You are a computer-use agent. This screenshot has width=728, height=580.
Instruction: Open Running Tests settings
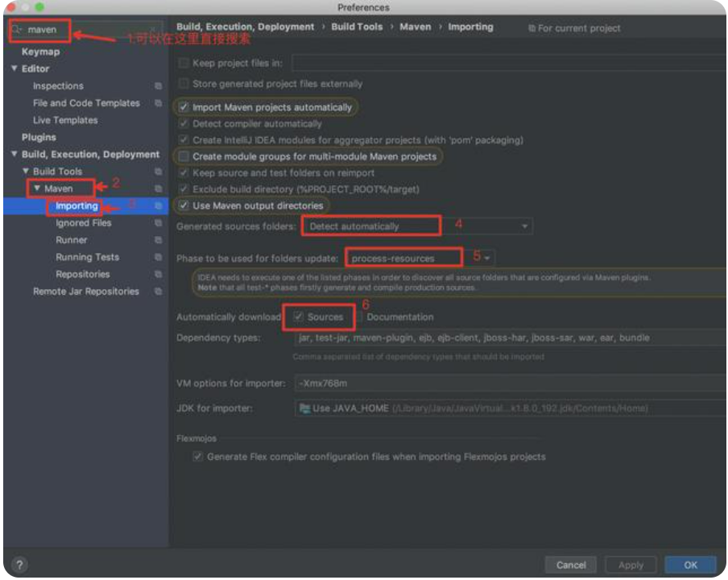[x=87, y=257]
